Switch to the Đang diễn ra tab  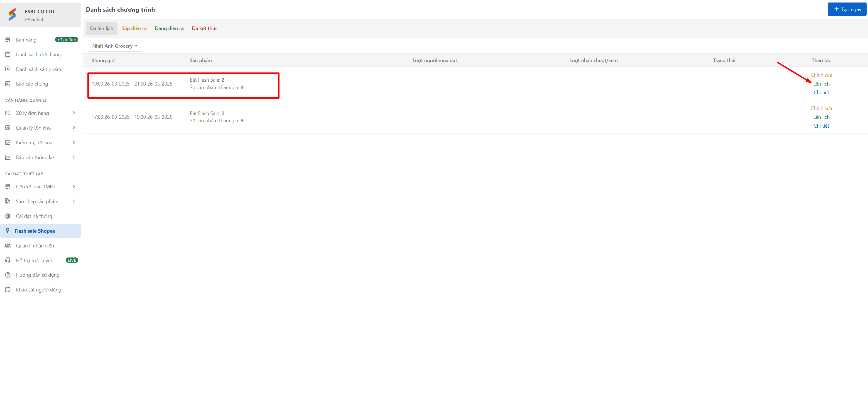169,28
